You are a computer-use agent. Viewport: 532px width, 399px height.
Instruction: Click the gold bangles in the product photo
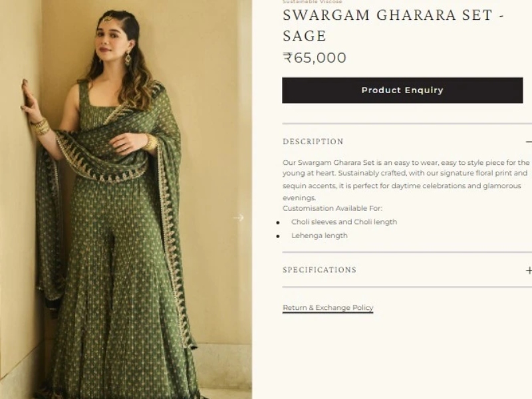coord(41,126)
